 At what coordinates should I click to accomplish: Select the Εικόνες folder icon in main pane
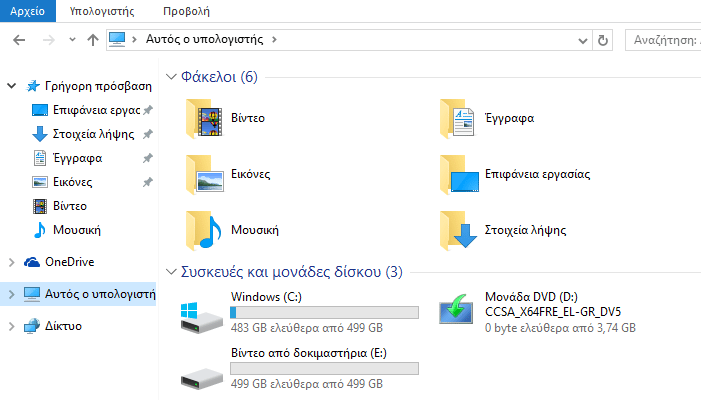[x=204, y=175]
